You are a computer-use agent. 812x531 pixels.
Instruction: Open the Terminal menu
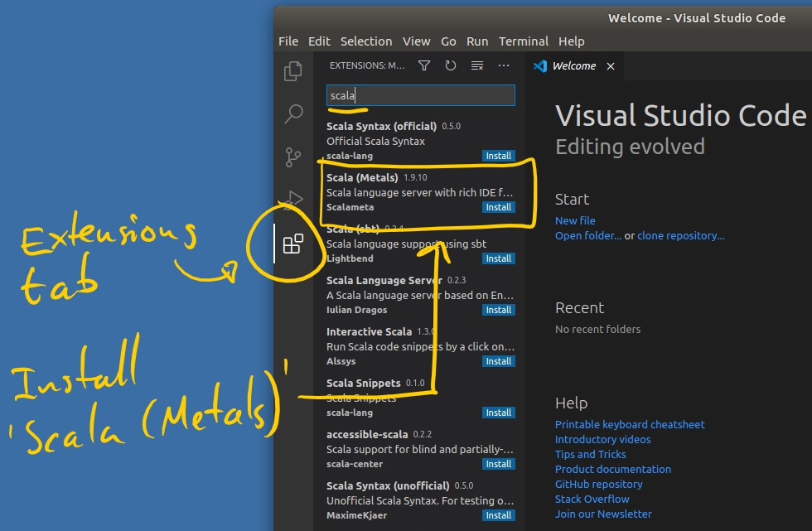(x=523, y=41)
